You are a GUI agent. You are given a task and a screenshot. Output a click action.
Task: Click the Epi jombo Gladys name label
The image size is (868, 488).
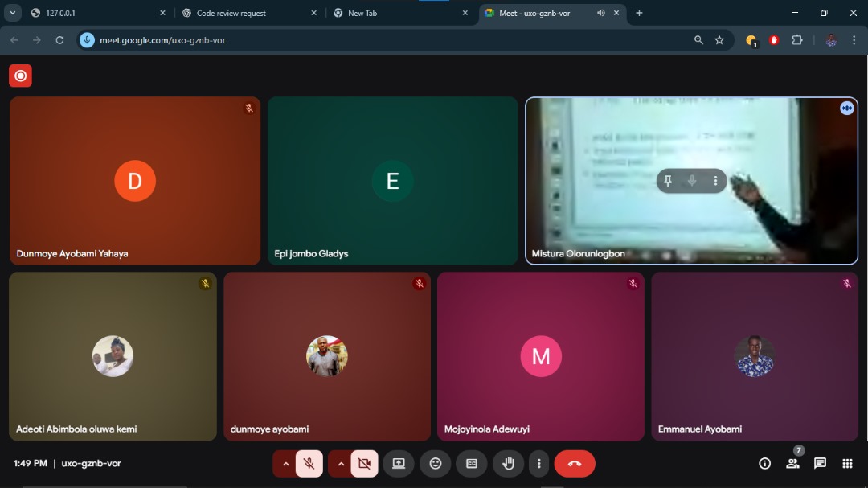pyautogui.click(x=311, y=254)
